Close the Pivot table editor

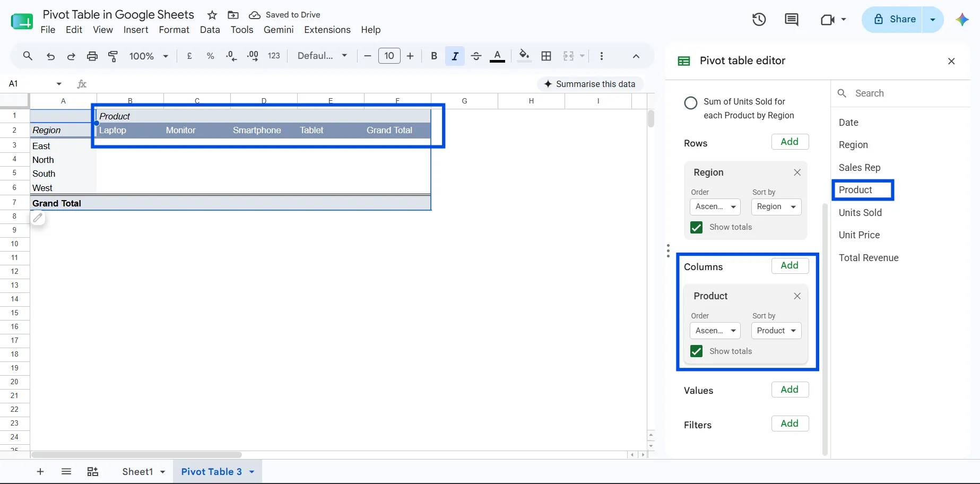click(x=951, y=61)
